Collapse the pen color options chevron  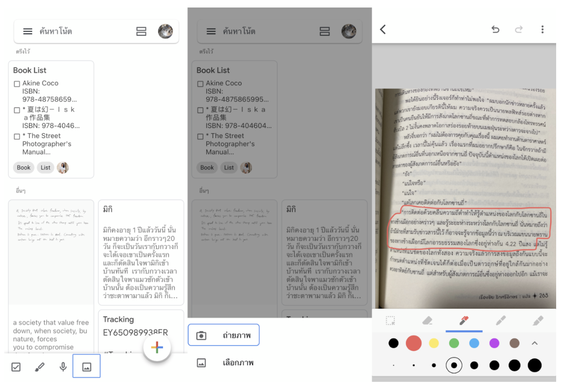535,343
